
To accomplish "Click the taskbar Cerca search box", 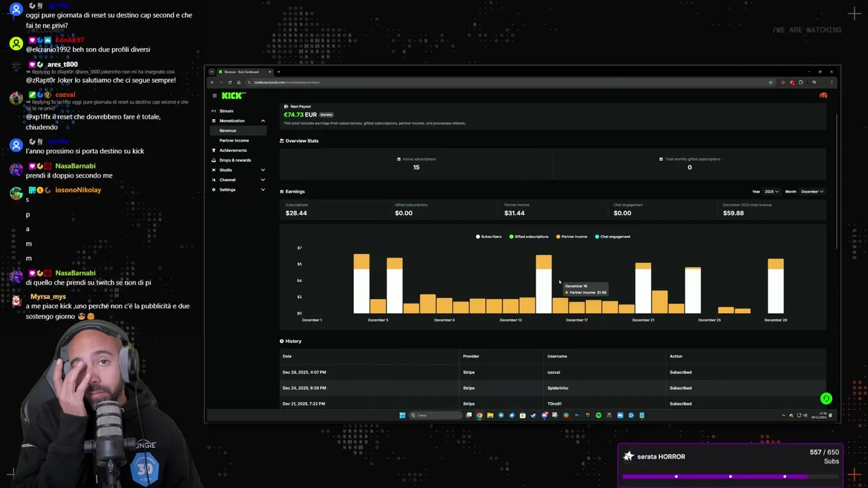I will pyautogui.click(x=435, y=415).
